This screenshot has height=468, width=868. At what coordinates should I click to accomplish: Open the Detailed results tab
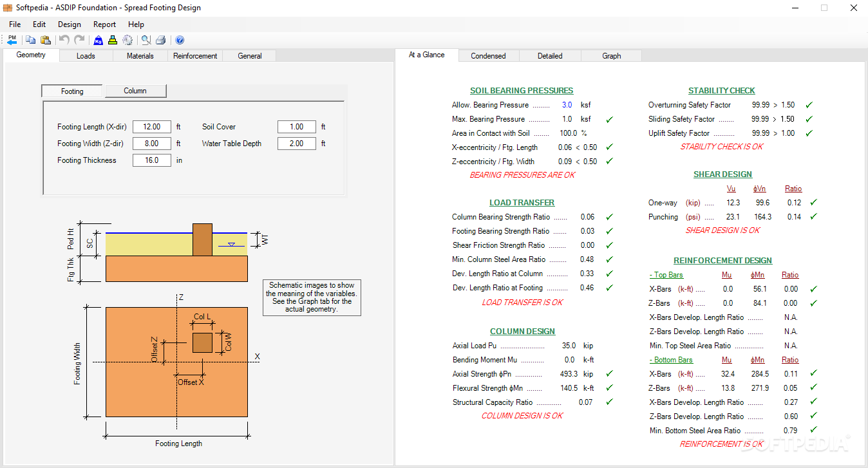550,56
